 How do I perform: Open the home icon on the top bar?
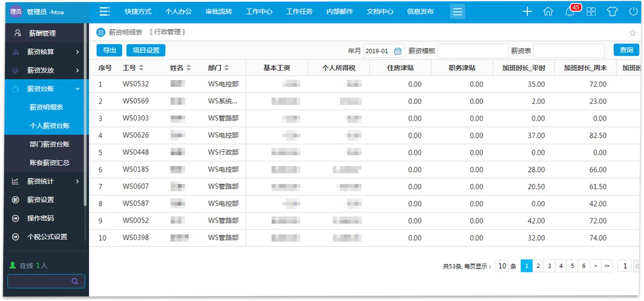[x=548, y=12]
